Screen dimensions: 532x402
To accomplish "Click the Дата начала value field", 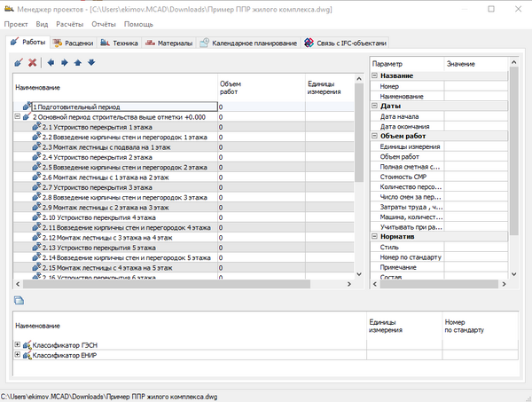I will (475, 116).
